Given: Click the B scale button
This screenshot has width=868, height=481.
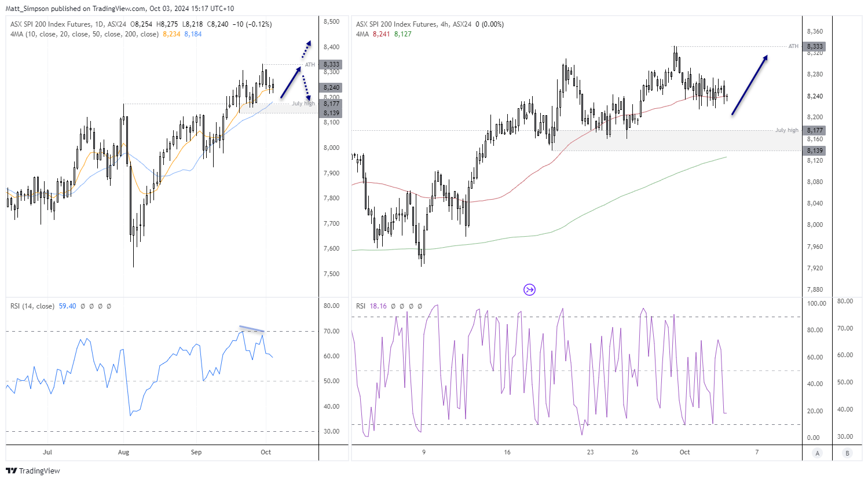Looking at the screenshot, I should [847, 453].
